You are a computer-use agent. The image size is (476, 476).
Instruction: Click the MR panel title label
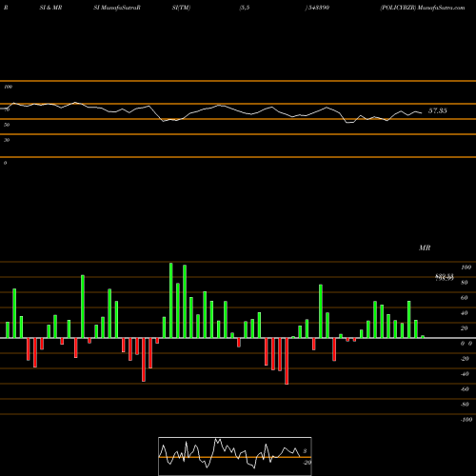[425, 248]
